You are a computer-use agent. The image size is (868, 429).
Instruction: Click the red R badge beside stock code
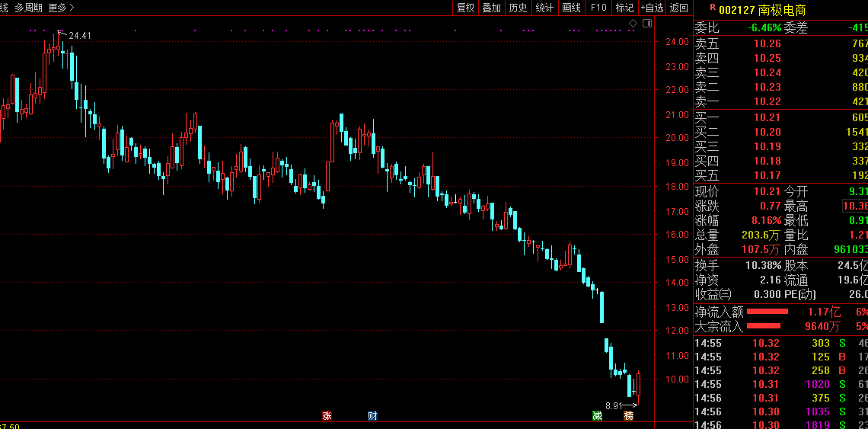coord(712,8)
